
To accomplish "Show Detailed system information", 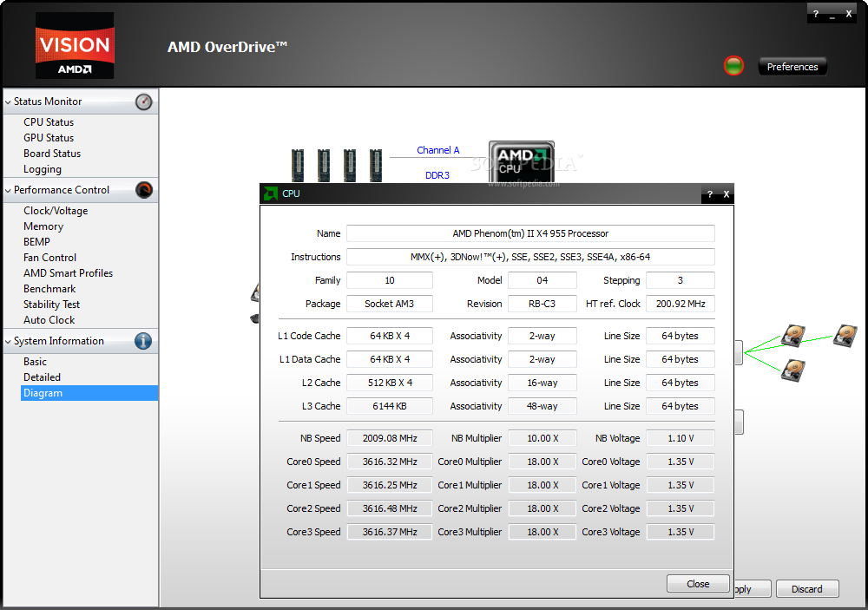I will tap(42, 377).
